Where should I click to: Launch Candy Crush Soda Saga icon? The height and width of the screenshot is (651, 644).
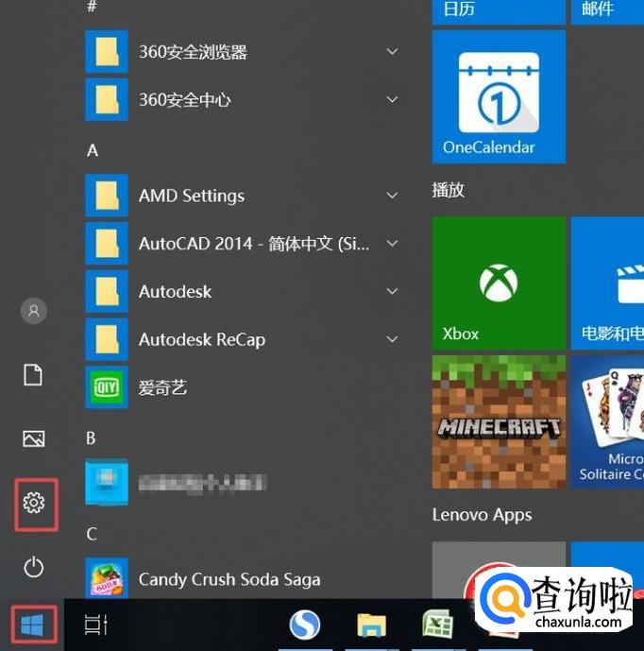click(x=107, y=578)
